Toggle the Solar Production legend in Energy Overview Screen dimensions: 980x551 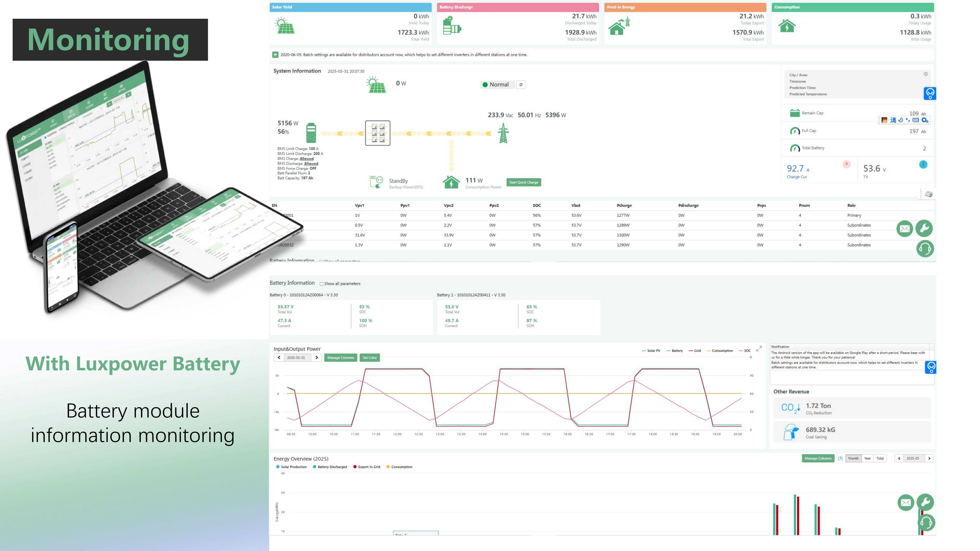[291, 467]
